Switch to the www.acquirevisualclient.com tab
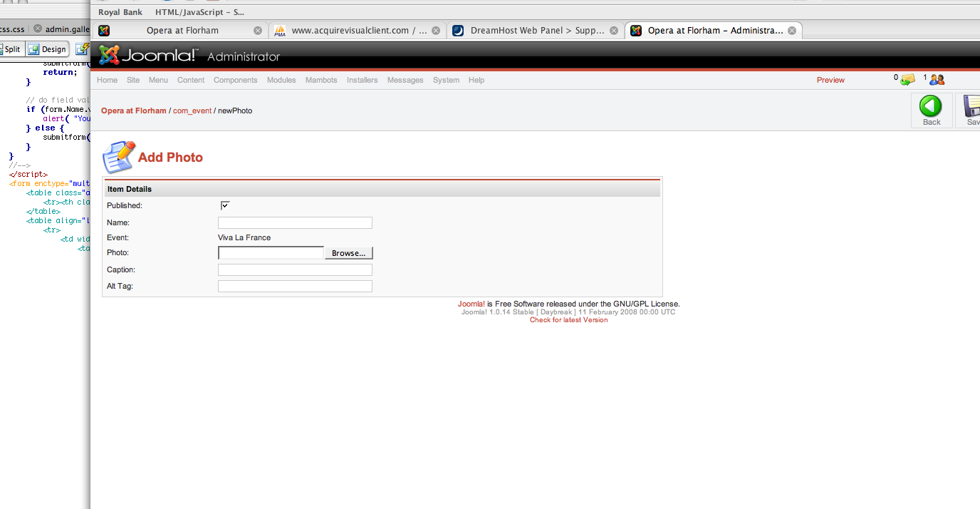Image resolution: width=980 pixels, height=509 pixels. coord(358,31)
